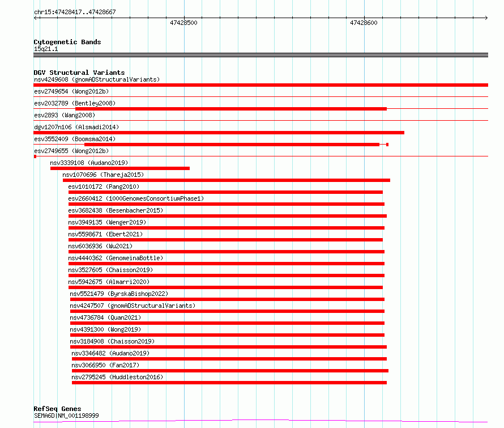Click the esv2032789 red bar
Screen dimensions: 504x428
pos(231,109)
